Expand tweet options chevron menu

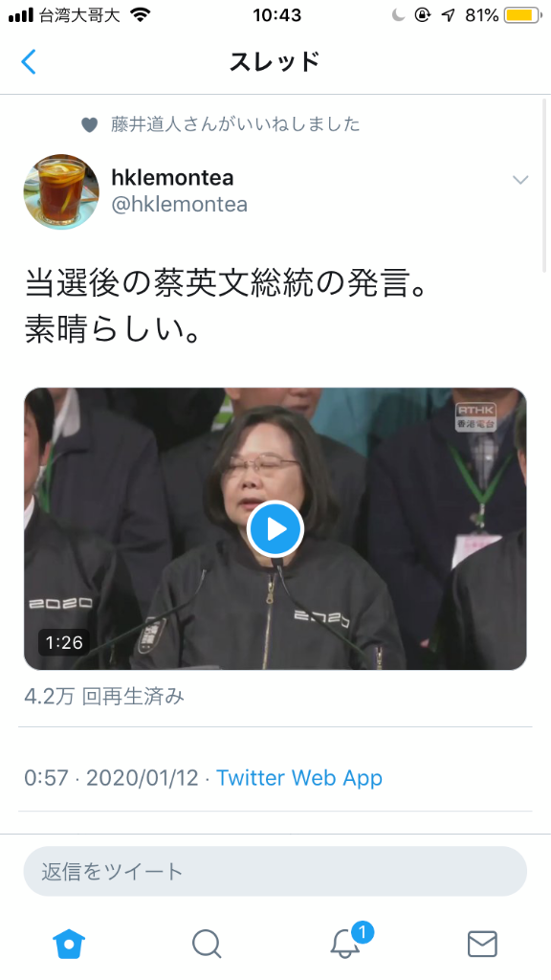pos(520,180)
